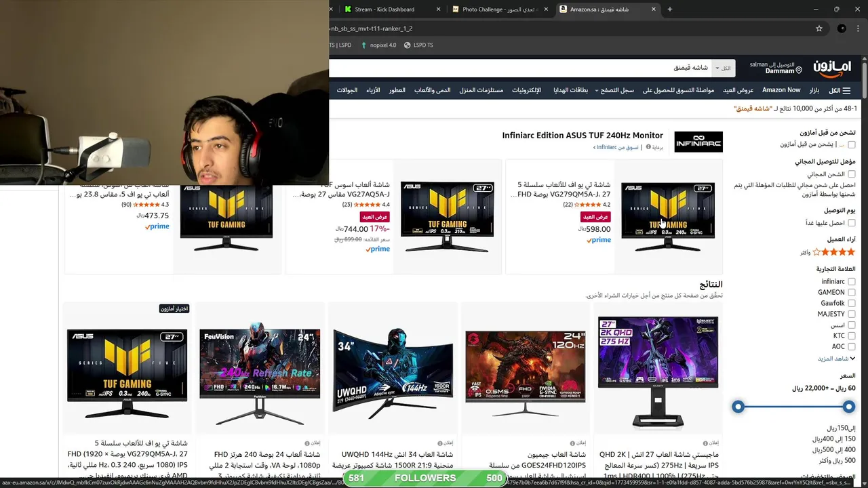Close the Stream - Kick Dashboard tab
The height and width of the screenshot is (488, 868).
438,9
